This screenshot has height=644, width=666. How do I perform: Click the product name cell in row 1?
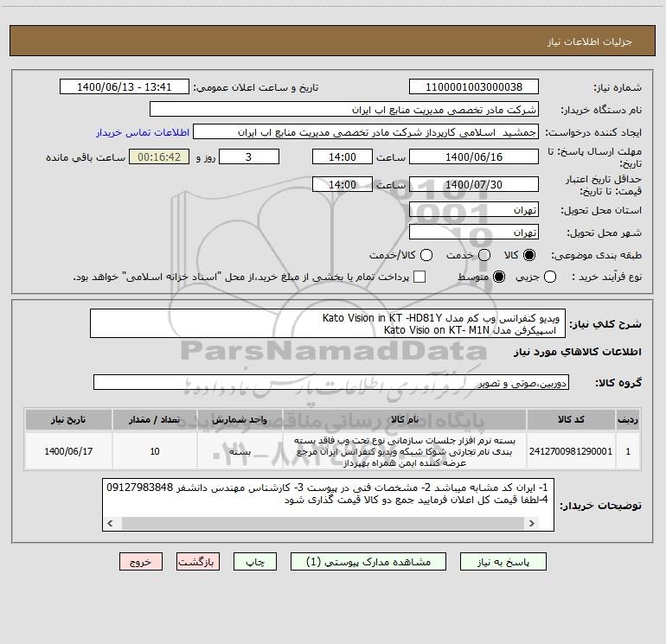coord(405,451)
